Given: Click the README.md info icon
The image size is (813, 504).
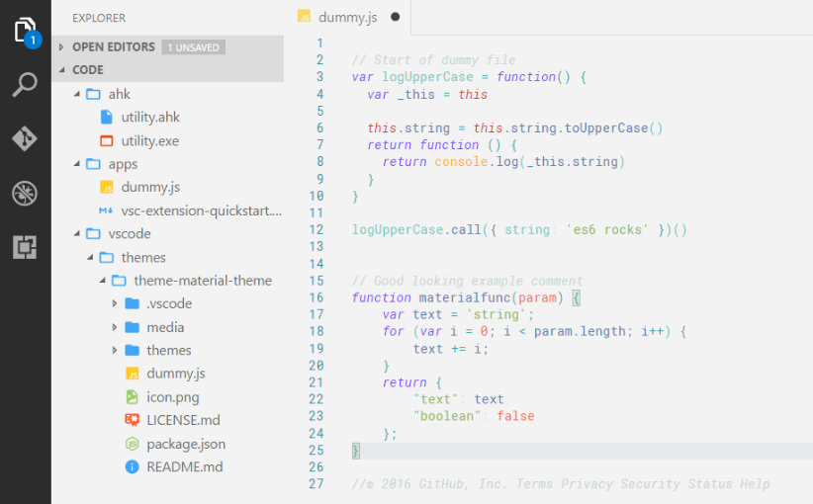Looking at the screenshot, I should 133,466.
